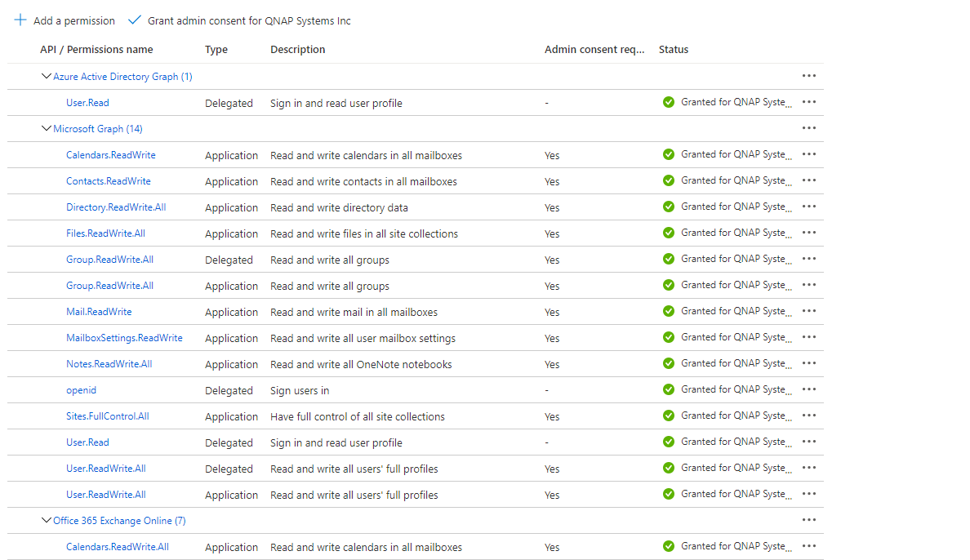Select description 'Read and write directory data'
Screen dimensions: 970x560
[x=339, y=208]
